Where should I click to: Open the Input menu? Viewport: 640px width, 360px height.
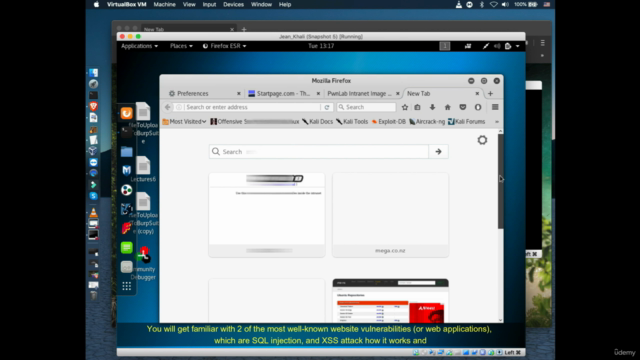pyautogui.click(x=209, y=4)
